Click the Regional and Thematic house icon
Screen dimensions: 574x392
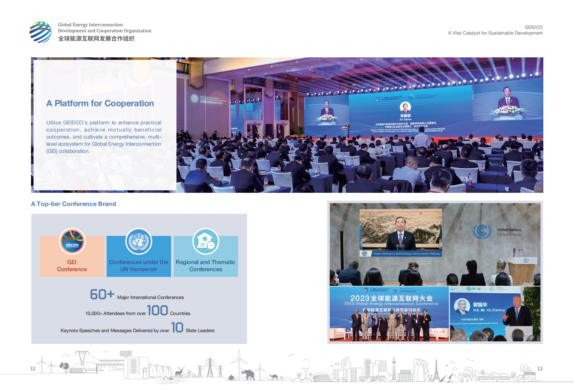click(205, 241)
